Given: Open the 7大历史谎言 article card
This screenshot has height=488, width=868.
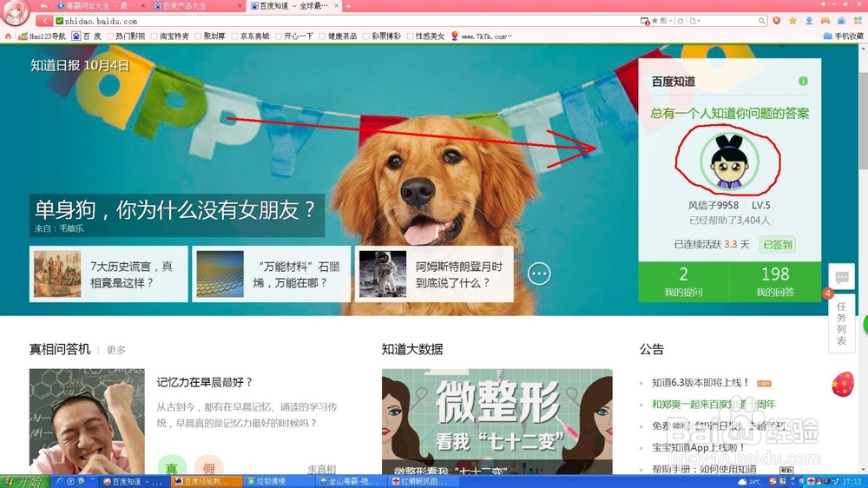Looking at the screenshot, I should pos(108,274).
